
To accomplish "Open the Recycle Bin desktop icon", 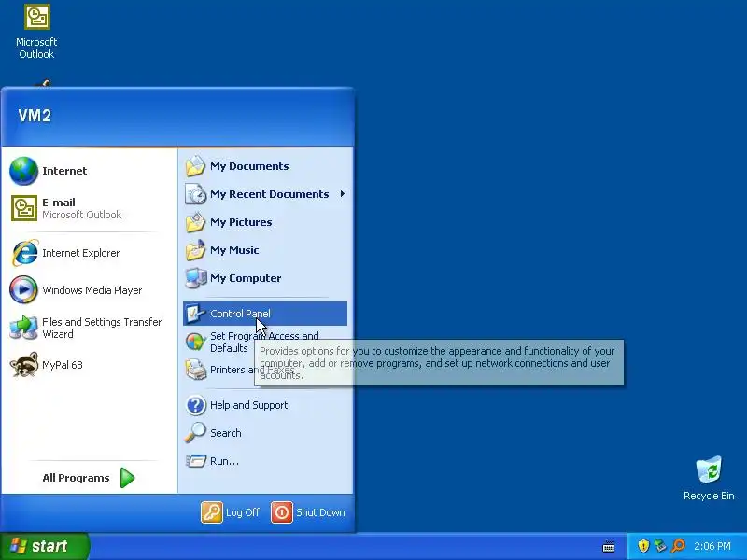I will coord(709,470).
